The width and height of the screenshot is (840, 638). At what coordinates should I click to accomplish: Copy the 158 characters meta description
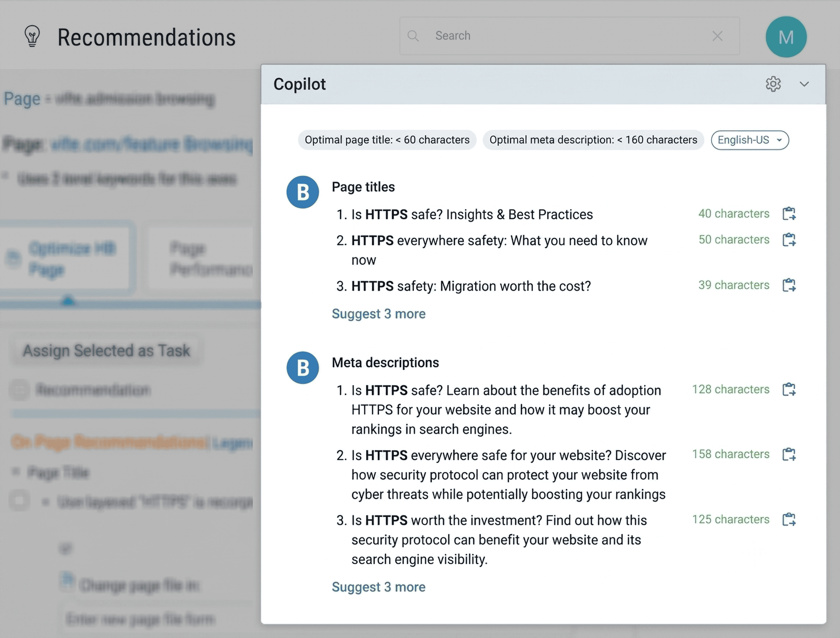tap(789, 454)
